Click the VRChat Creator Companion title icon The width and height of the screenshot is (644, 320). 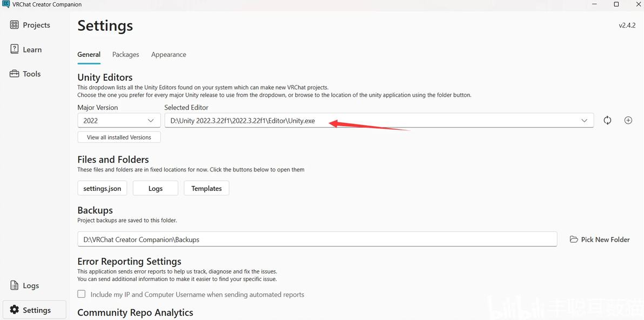point(6,4)
